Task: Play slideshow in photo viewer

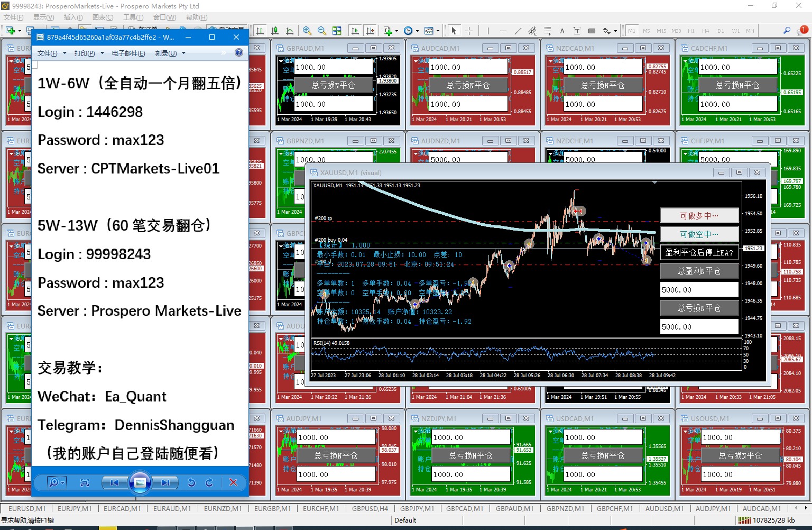Action: [140, 482]
